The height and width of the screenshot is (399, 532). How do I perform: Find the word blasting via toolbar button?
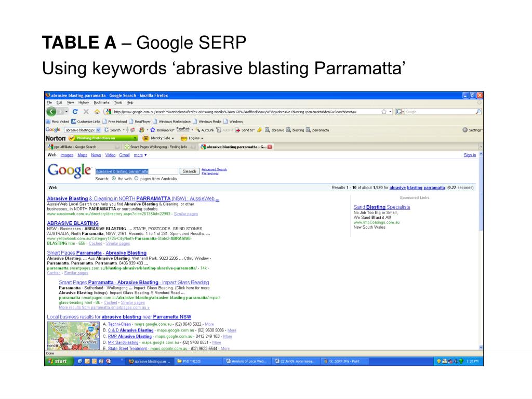click(295, 130)
